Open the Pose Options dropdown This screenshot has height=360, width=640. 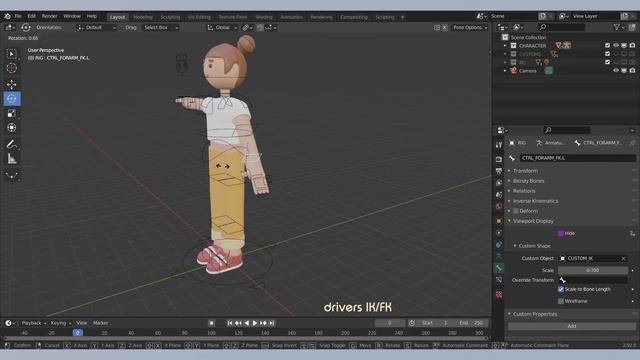[470, 27]
